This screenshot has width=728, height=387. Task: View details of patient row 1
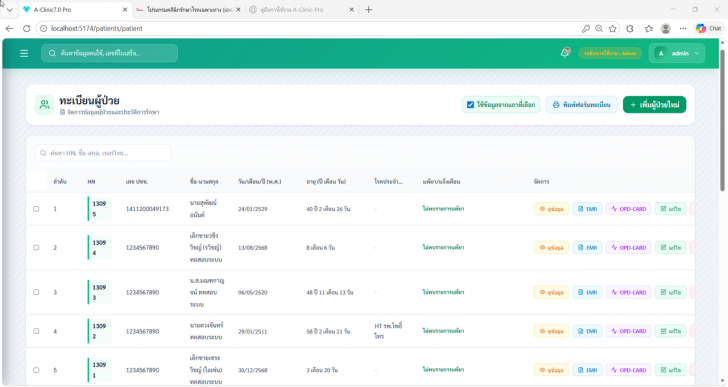551,209
